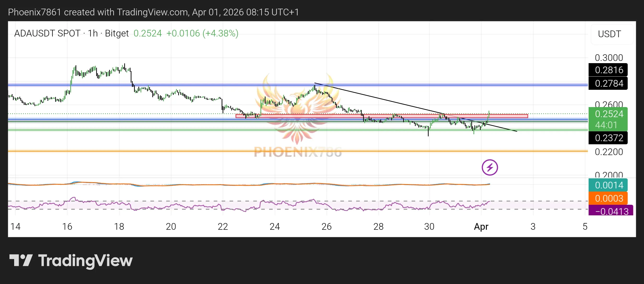Click the TradingView.com header attribution text
This screenshot has height=284, width=644.
(x=153, y=12)
